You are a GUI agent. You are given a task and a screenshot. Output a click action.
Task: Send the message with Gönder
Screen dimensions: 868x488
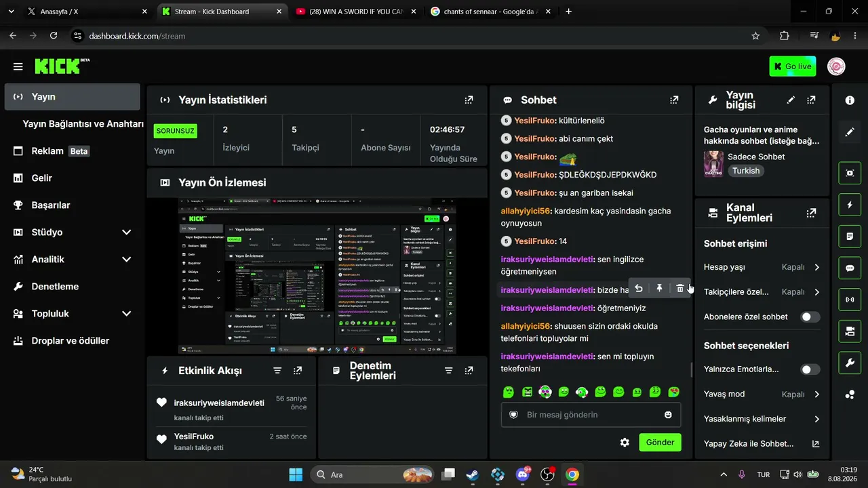pos(660,443)
